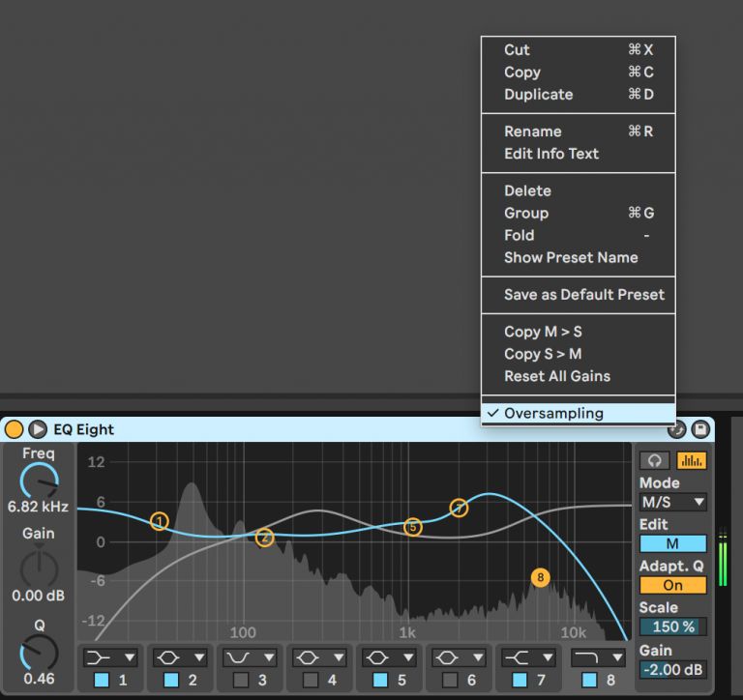Open band 8 filter type dropdown arrow
Image resolution: width=743 pixels, height=700 pixels.
pos(617,657)
